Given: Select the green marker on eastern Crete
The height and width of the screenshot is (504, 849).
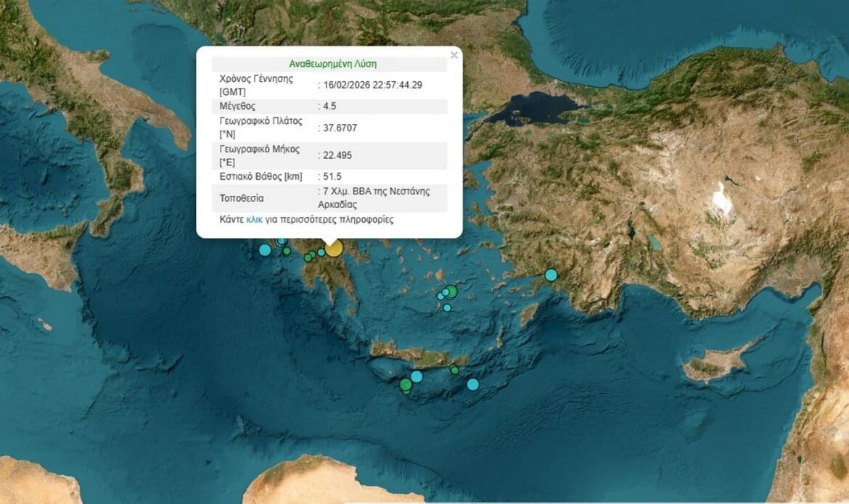Looking at the screenshot, I should 454,370.
